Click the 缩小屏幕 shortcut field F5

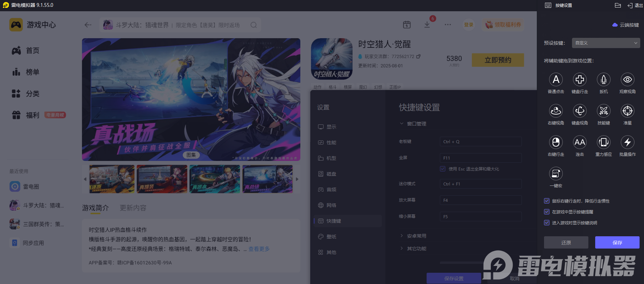click(481, 216)
